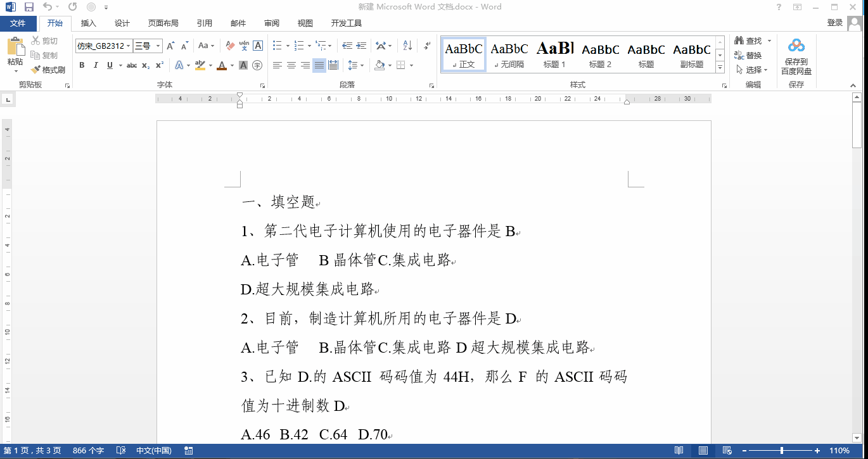Click the zoom slider in status bar
The image size is (868, 459).
coord(782,451)
